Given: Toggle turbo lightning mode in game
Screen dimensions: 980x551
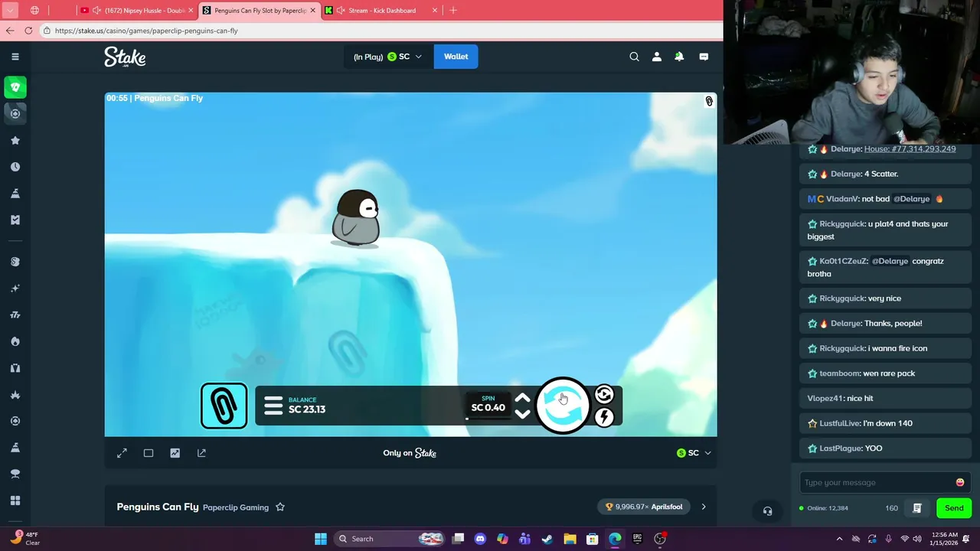Looking at the screenshot, I should click(604, 417).
